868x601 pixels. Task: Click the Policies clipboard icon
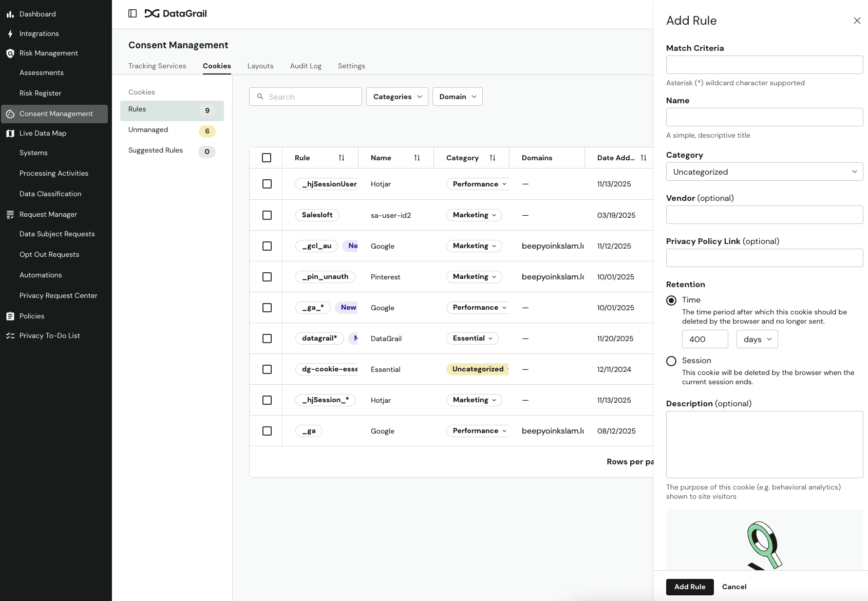click(x=10, y=316)
